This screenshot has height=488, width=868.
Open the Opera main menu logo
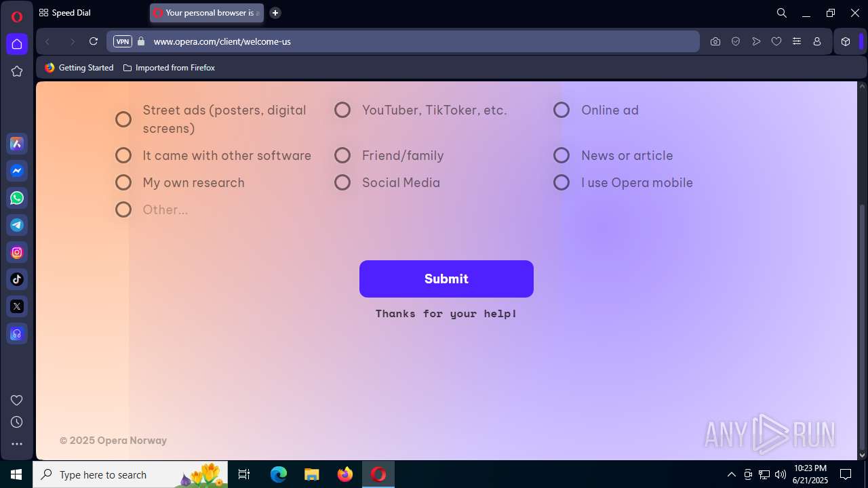click(x=17, y=17)
